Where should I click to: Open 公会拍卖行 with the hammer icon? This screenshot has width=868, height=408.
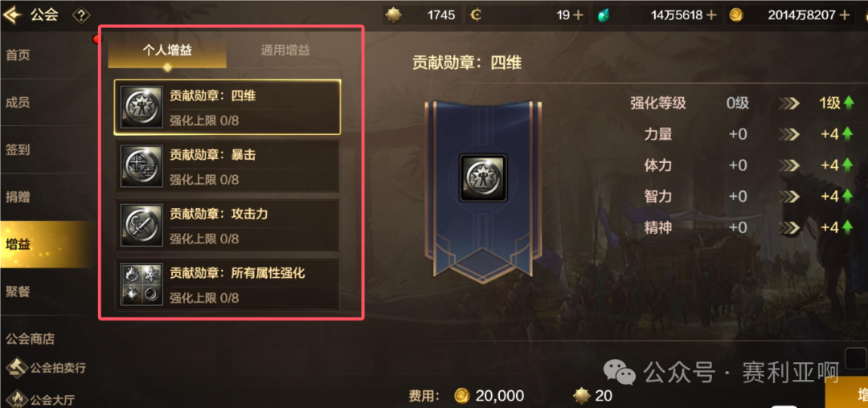click(x=47, y=368)
